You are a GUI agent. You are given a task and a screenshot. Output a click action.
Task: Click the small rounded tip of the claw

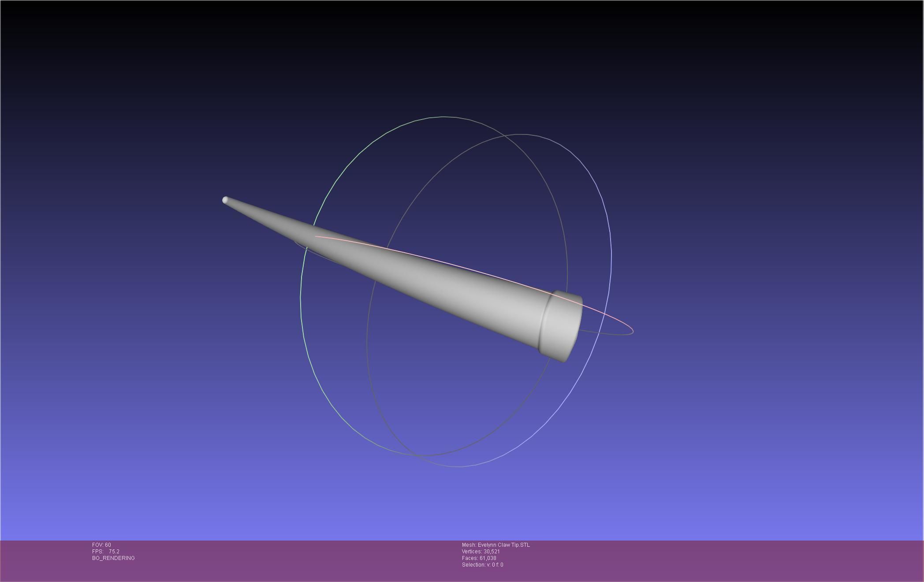point(225,200)
